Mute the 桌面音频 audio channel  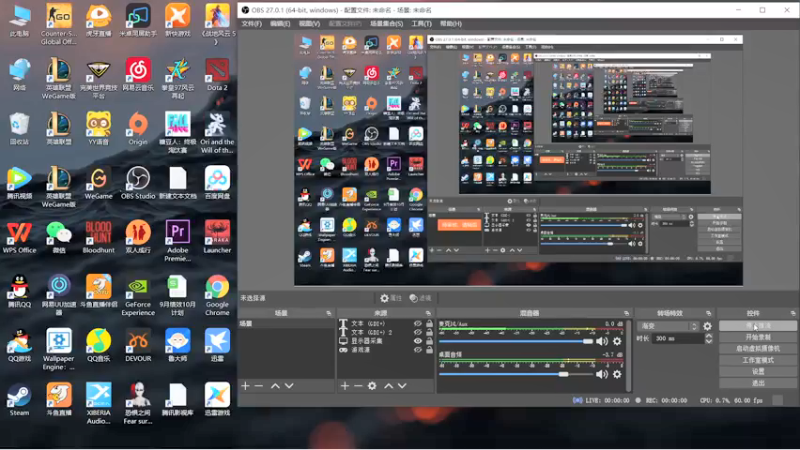602,374
